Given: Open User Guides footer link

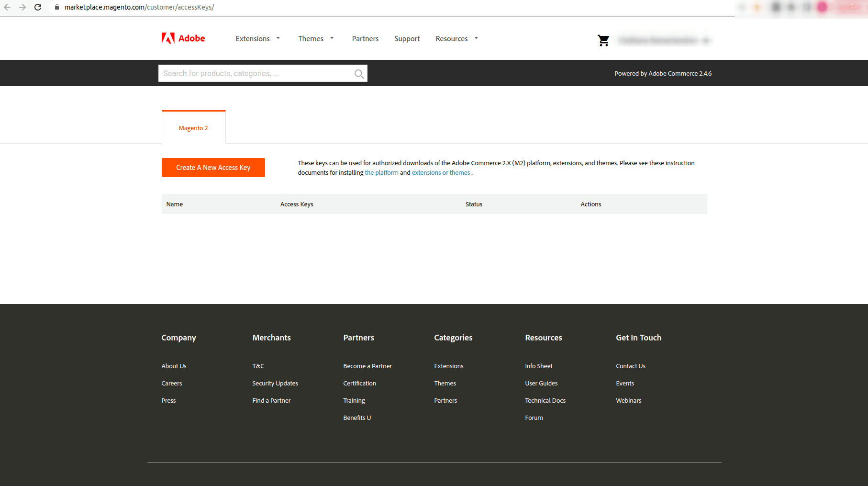Looking at the screenshot, I should pyautogui.click(x=541, y=384).
